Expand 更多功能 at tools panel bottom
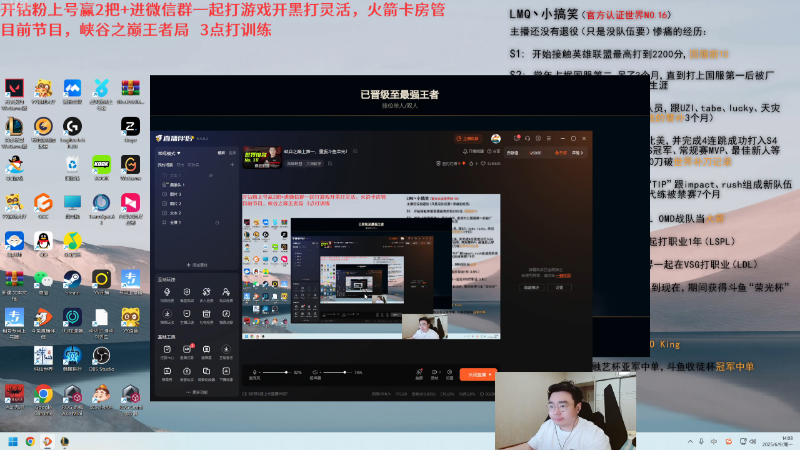800x450 pixels. [x=197, y=392]
